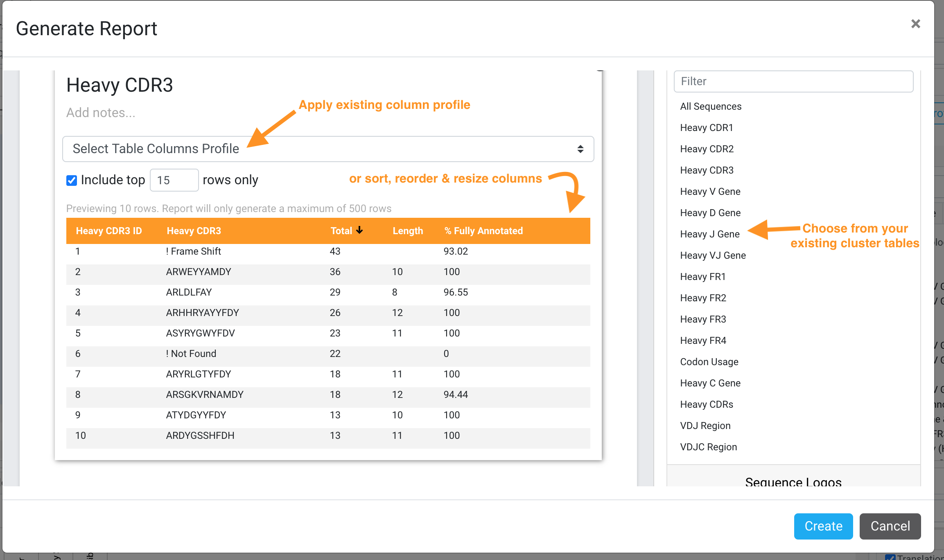Click the ARDYGSSHFDH sequence cell
The image size is (944, 560).
200,436
